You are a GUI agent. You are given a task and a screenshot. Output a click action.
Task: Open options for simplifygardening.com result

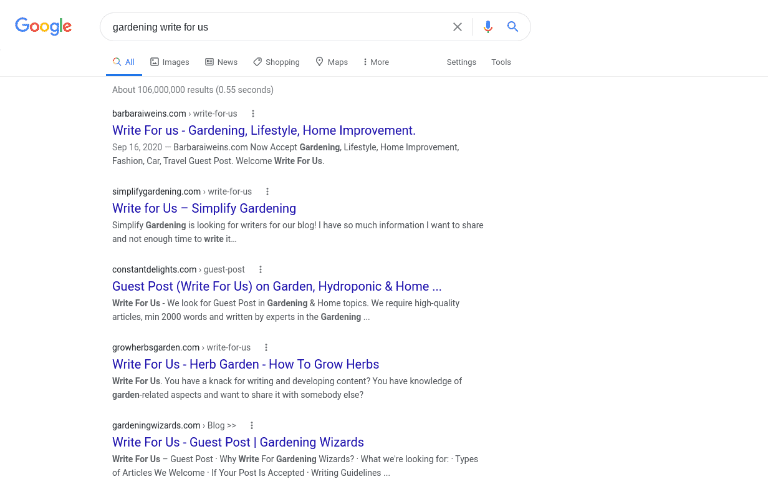[267, 191]
